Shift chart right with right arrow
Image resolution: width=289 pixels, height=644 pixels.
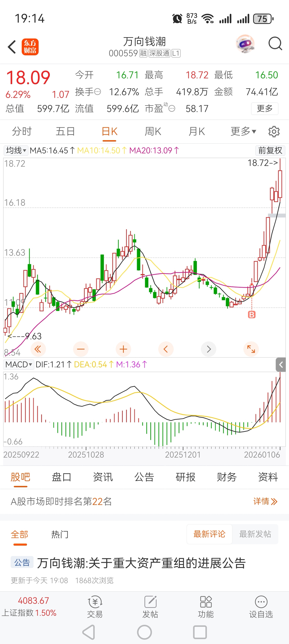pos(208,349)
